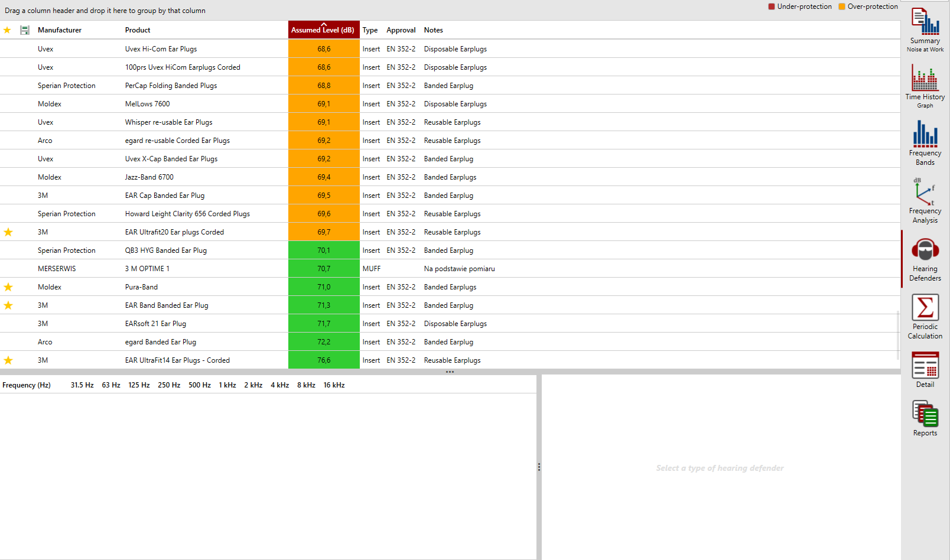Select the QB3 HYG Banded Ear Plug row
Image resolution: width=950 pixels, height=560 pixels.
point(450,250)
